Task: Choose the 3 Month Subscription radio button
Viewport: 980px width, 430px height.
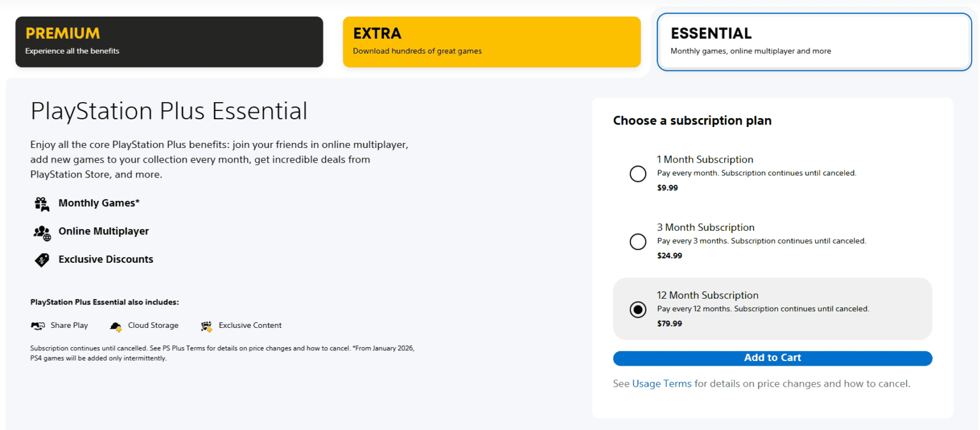Action: pyautogui.click(x=637, y=242)
